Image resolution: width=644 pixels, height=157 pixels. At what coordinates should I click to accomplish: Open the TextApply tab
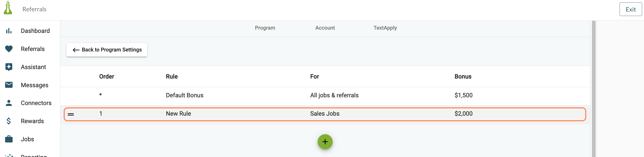pyautogui.click(x=385, y=28)
